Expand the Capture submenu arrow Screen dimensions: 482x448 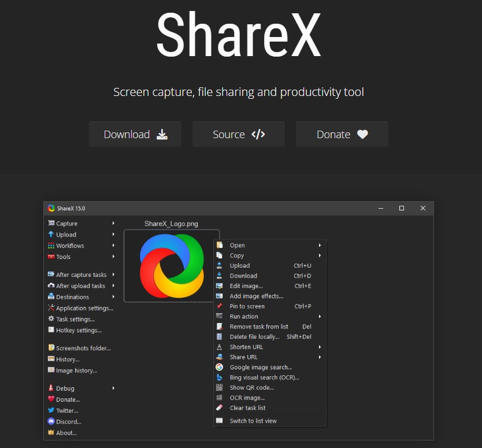113,223
